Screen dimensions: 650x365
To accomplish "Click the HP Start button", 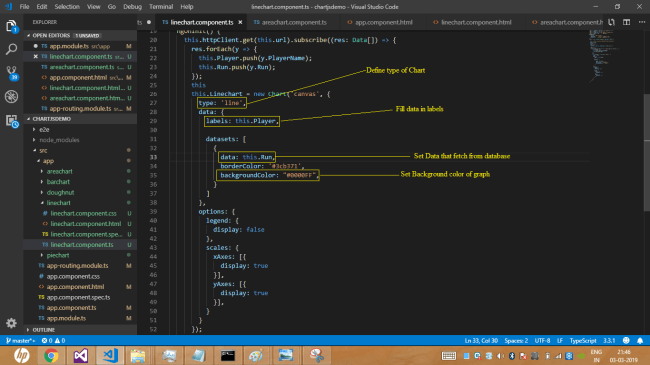I will point(22,355).
